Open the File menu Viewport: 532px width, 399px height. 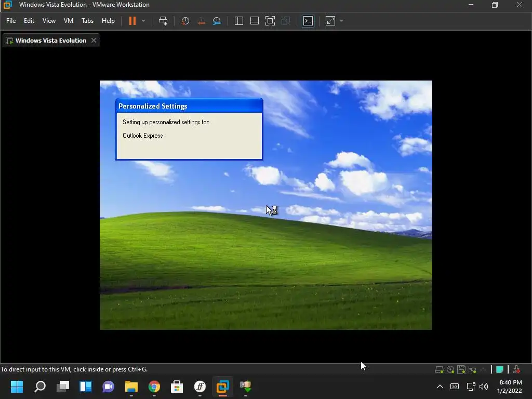click(x=11, y=21)
